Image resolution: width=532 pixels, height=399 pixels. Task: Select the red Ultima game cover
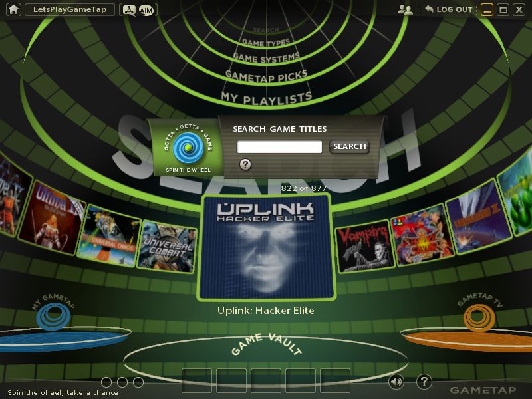[52, 217]
